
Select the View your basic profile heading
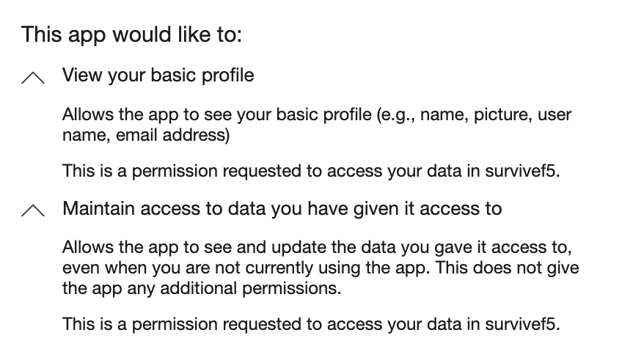[x=158, y=76]
